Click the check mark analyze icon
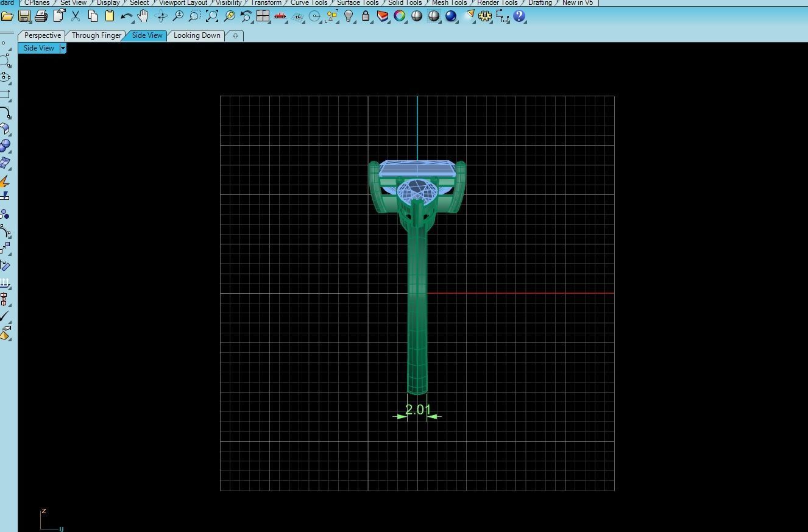Screen dimensions: 808x532 5,317
